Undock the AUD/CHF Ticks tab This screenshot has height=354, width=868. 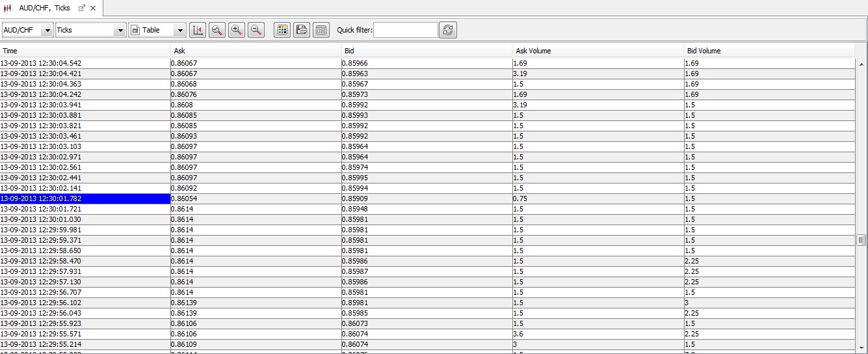tap(82, 8)
